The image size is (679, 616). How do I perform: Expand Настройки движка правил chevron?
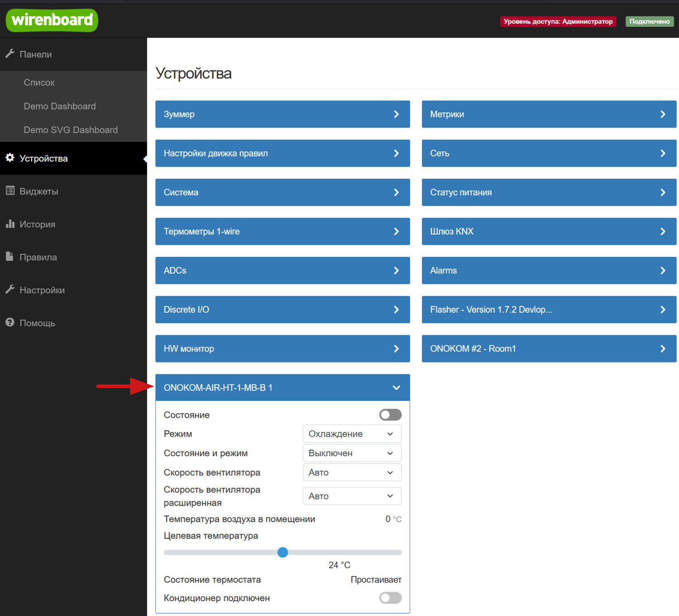pyautogui.click(x=396, y=153)
